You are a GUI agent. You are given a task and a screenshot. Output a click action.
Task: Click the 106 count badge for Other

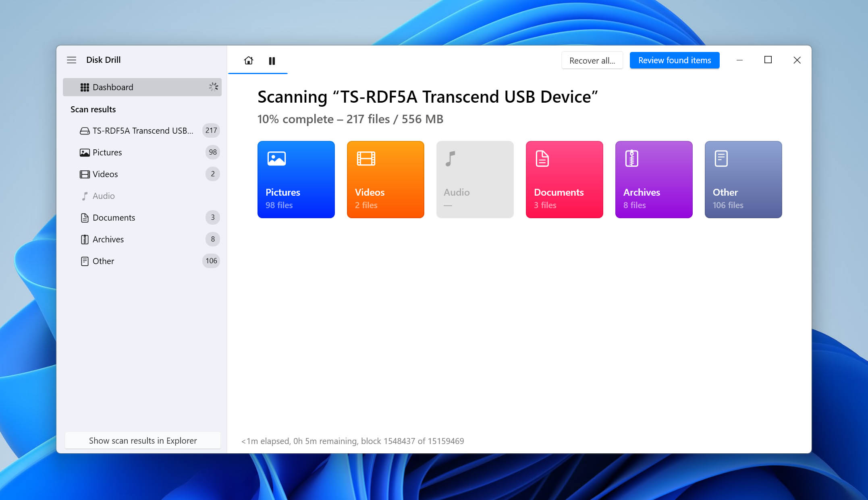pos(211,261)
